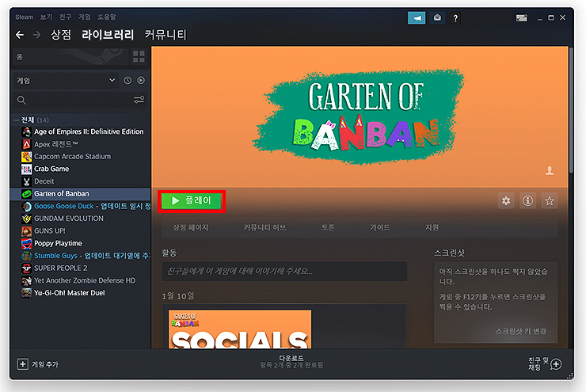Screen dimensions: 586x392
Task: Switch to Big Picture mode icon
Action: (521, 18)
